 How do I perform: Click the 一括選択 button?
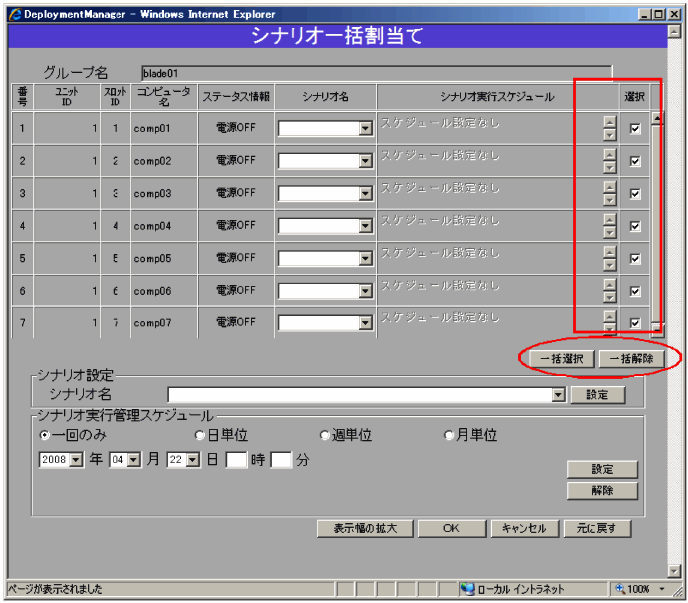click(x=562, y=359)
